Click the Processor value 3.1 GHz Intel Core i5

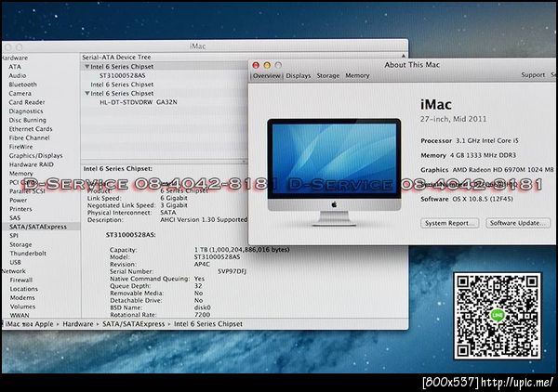click(487, 141)
